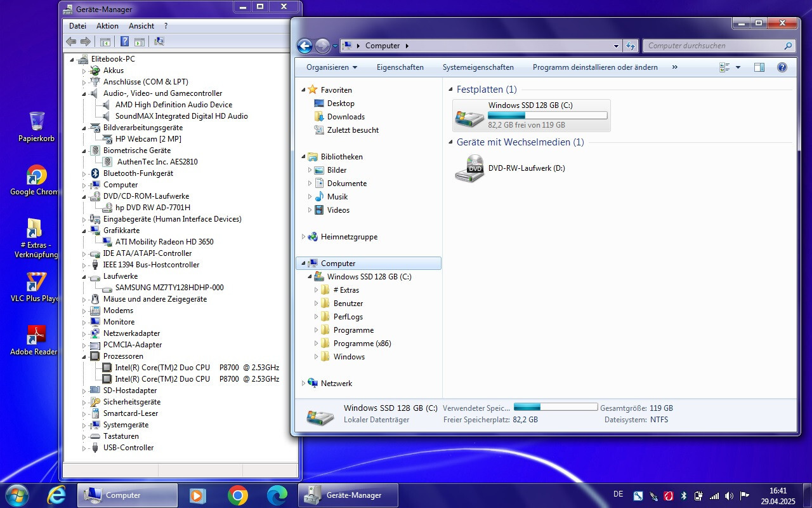Viewport: 812px width, 508px height.
Task: Click the DE language indicator in taskbar
Action: [x=619, y=494]
